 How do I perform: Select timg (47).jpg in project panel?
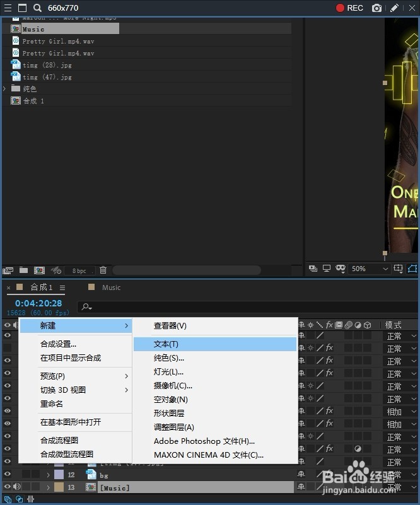[47, 77]
